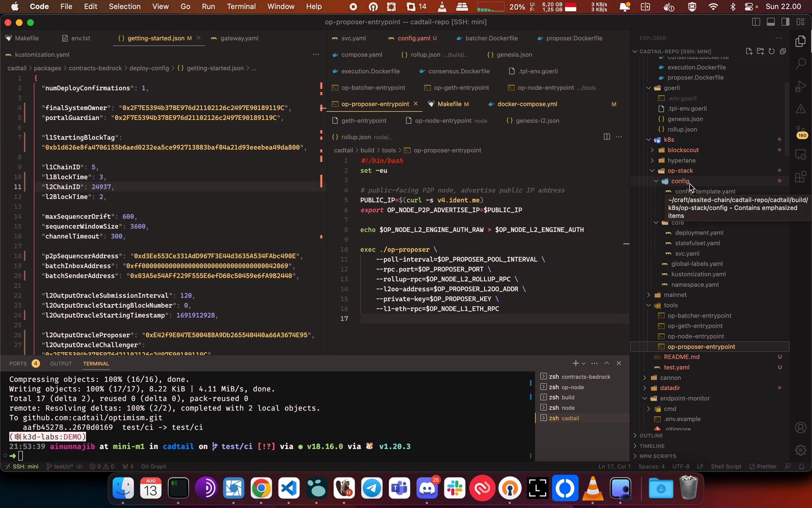Expand the NPM SCRIPTS section
The height and width of the screenshot is (508, 812).
point(657,456)
